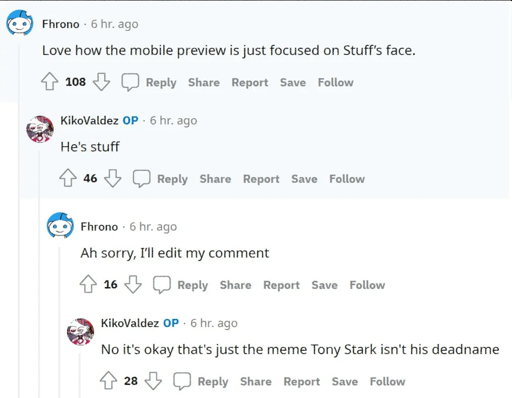Screen dimensions: 512x398
Task: Downvote the "He's stuff" comment
Action: pyautogui.click(x=113, y=178)
